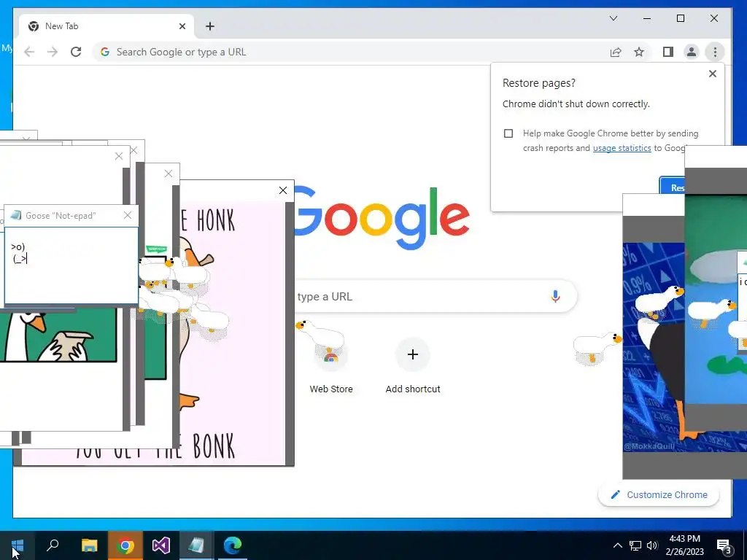Viewport: 747px width, 560px height.
Task: Close the New Tab tab
Action: tap(182, 26)
